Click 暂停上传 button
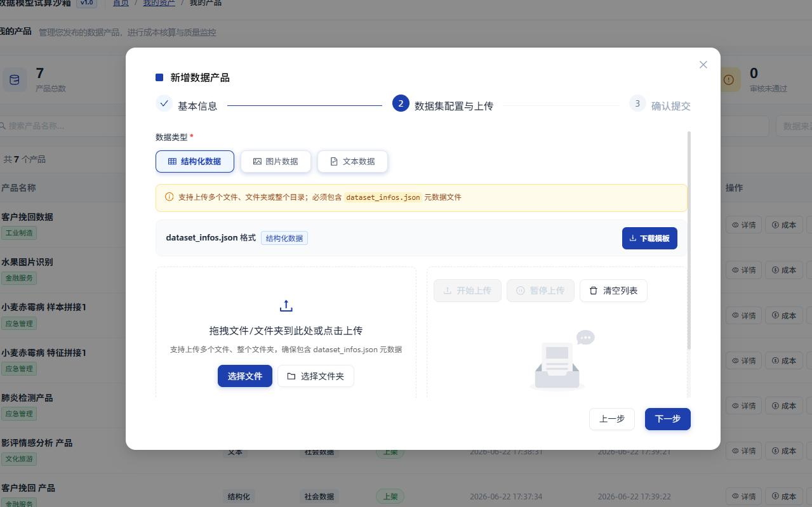Viewport: 812px width, 507px height. pyautogui.click(x=540, y=291)
